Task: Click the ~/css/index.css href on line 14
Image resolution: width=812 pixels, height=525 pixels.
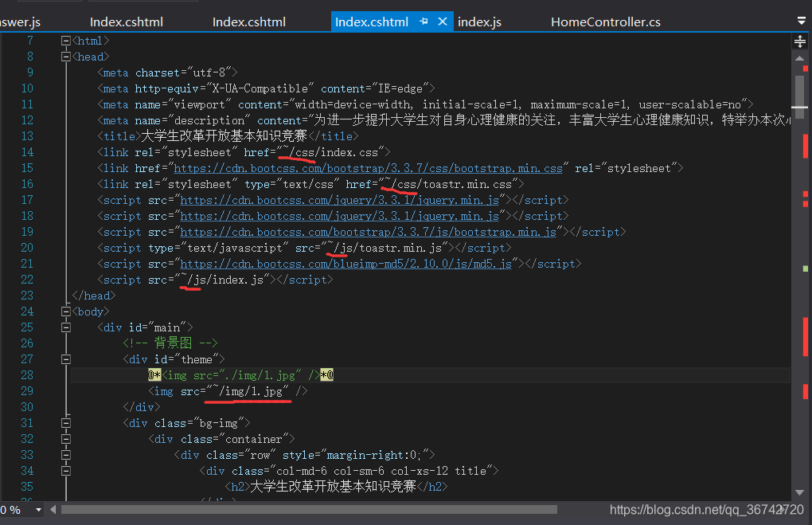Action: [x=330, y=152]
